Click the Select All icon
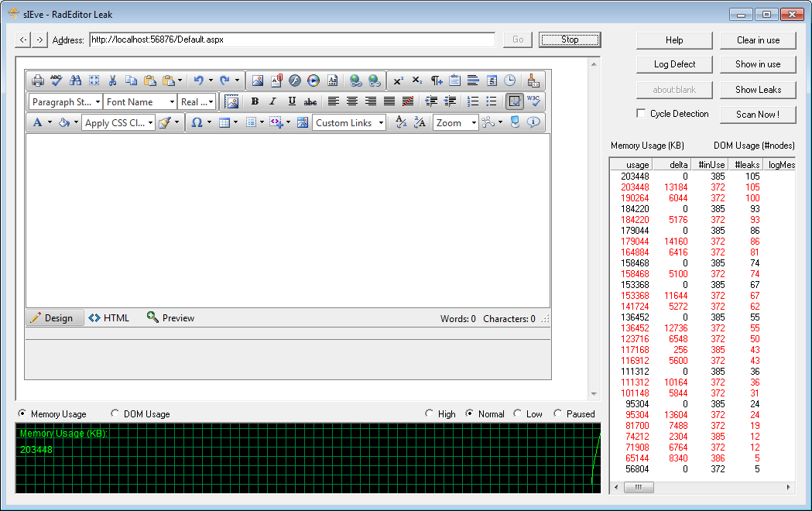 coord(94,81)
